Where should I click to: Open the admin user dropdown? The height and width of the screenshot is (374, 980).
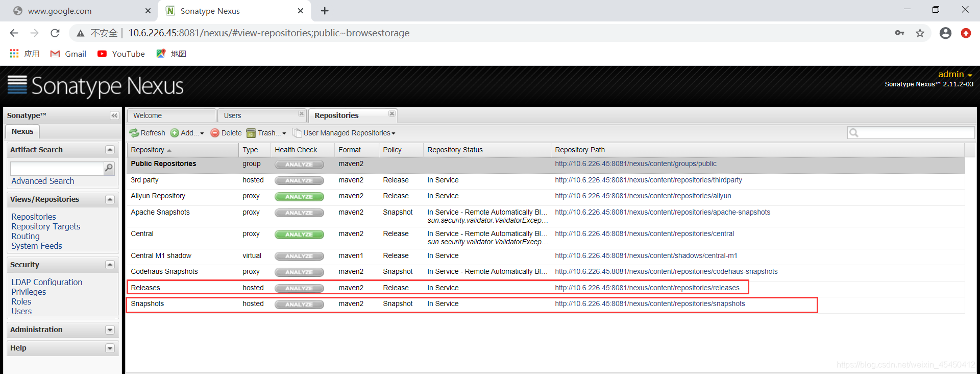[955, 75]
